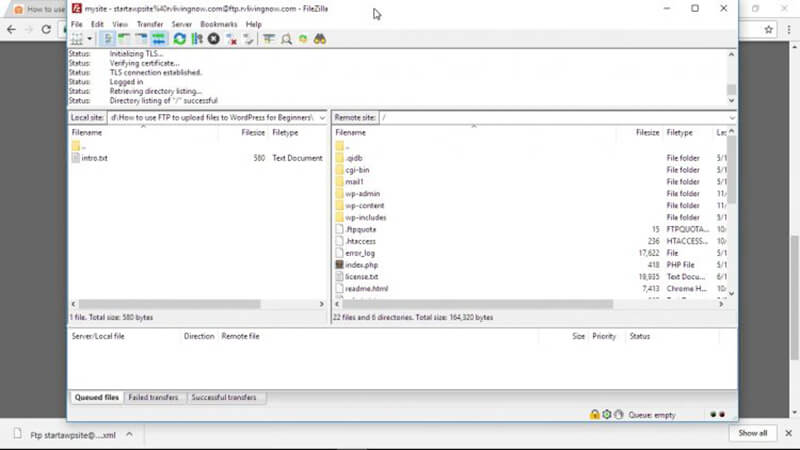The height and width of the screenshot is (450, 800).
Task: Toggle the local directory tree view
Action: coord(124,39)
